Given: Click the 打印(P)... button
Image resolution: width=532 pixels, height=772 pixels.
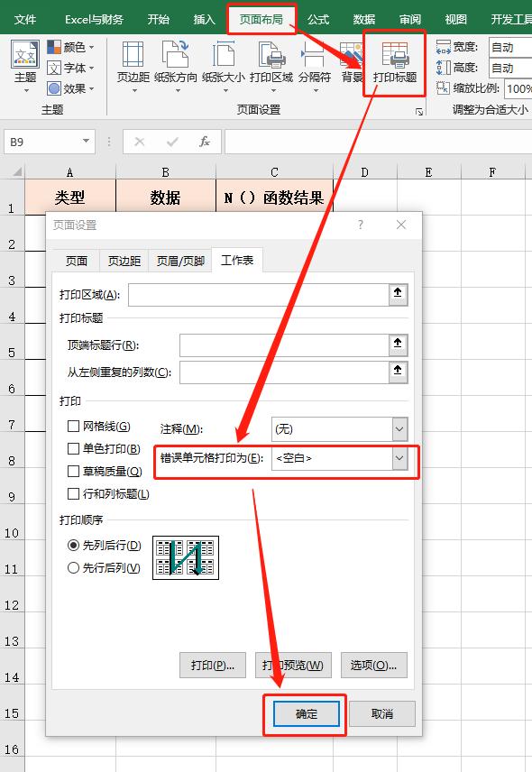Looking at the screenshot, I should [x=213, y=666].
